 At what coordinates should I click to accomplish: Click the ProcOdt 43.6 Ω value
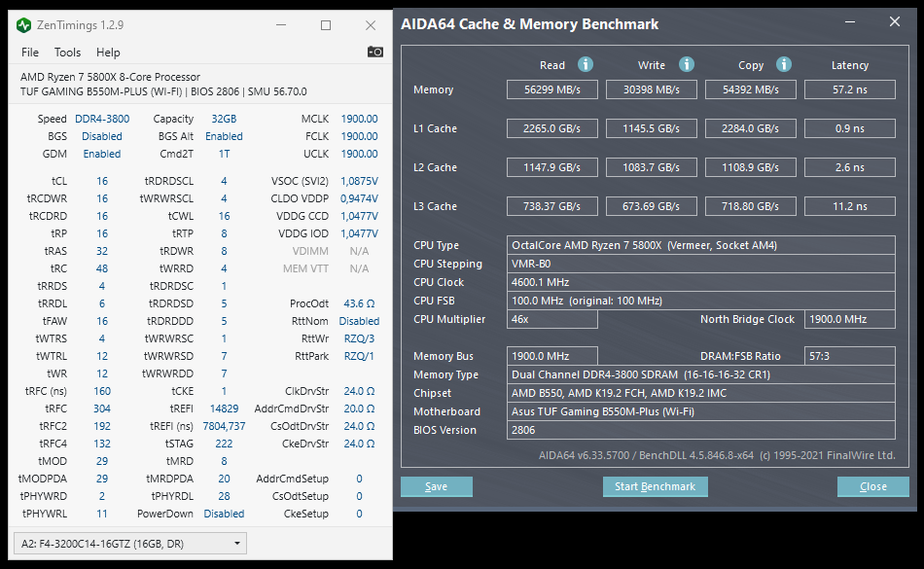[x=360, y=303]
